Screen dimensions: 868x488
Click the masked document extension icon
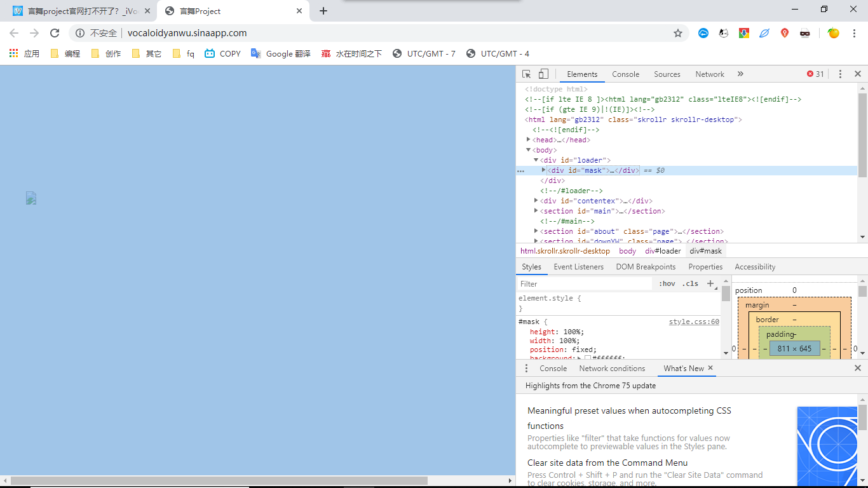(x=805, y=33)
